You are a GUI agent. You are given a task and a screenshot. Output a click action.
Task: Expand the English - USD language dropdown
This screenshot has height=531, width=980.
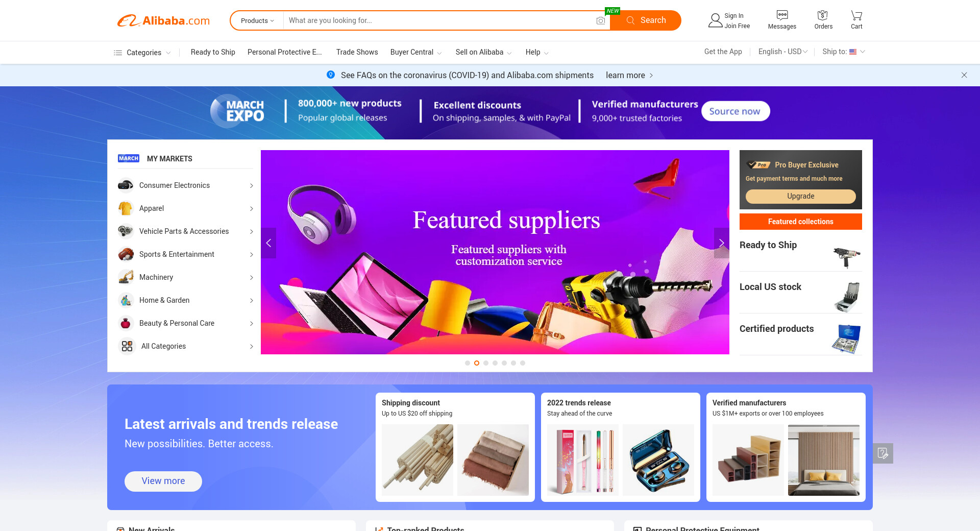click(x=783, y=52)
